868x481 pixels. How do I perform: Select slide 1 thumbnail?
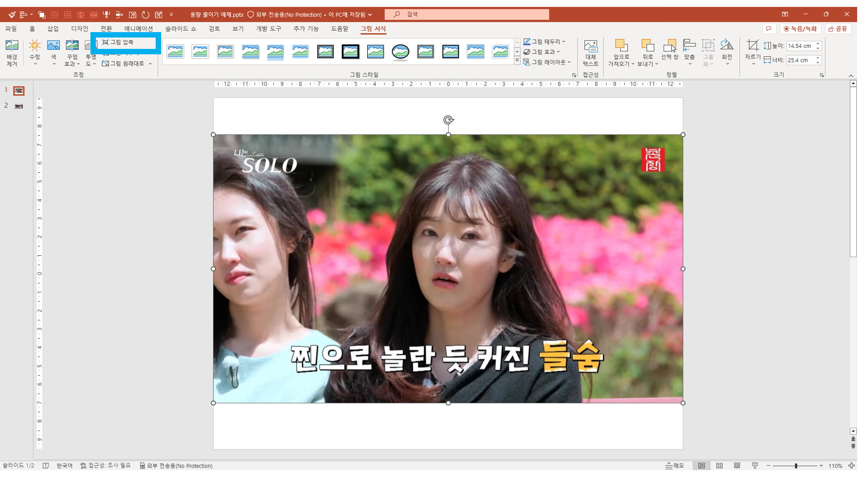pyautogui.click(x=19, y=91)
